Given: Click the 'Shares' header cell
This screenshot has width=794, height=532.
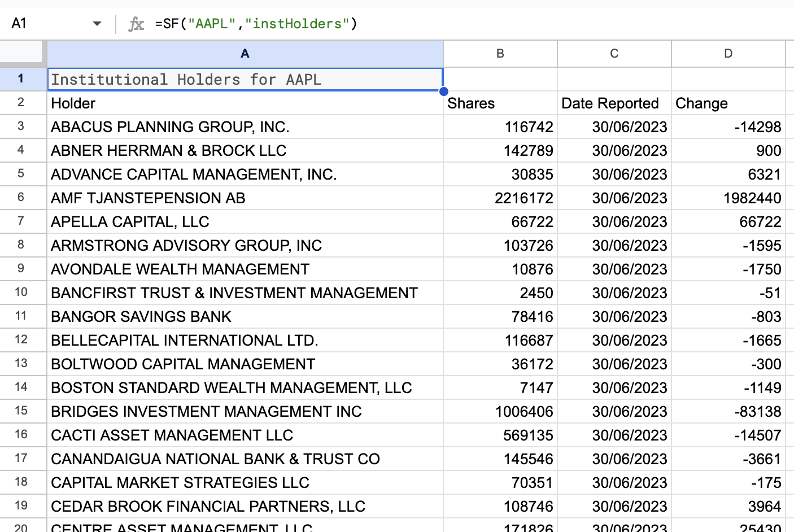Looking at the screenshot, I should coord(500,103).
